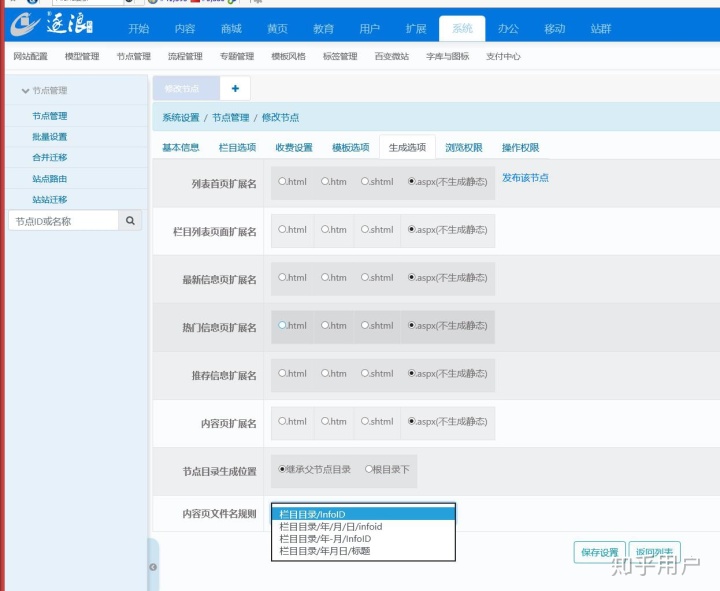Open the 教育 top menu
Image resolution: width=720 pixels, height=591 pixels.
pyautogui.click(x=324, y=29)
